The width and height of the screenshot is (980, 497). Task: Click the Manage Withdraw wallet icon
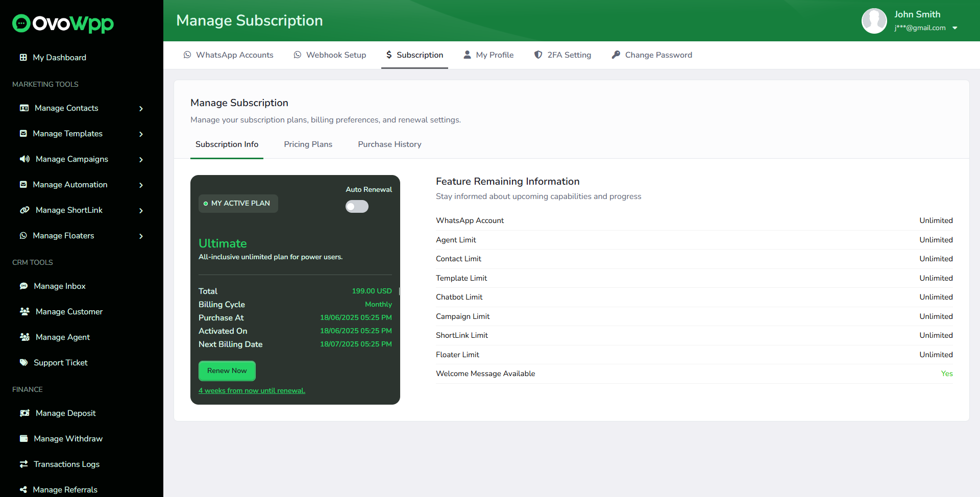tap(23, 439)
